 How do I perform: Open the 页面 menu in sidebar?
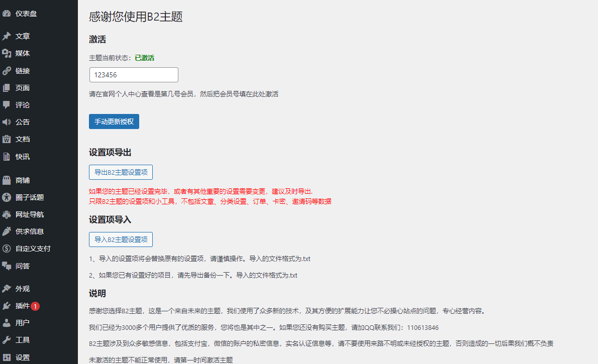(23, 88)
